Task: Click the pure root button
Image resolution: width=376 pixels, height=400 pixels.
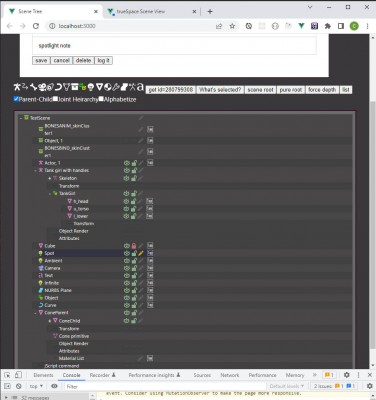Action: click(291, 90)
